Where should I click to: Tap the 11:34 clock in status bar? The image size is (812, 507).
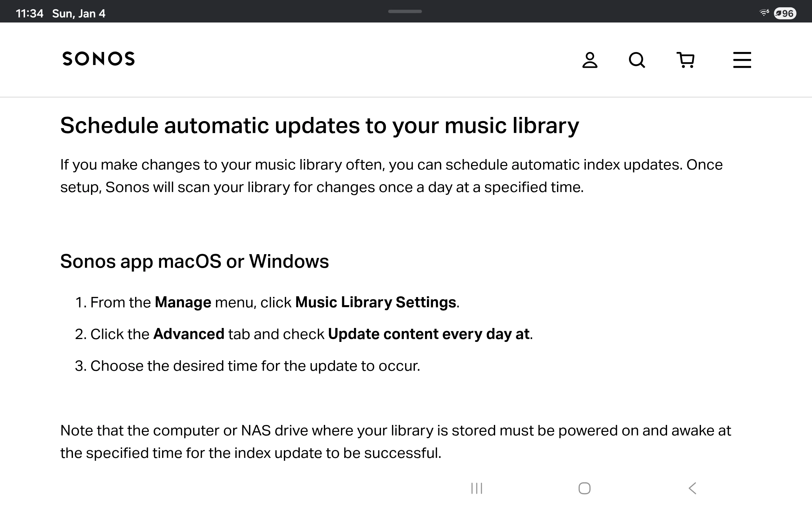[x=29, y=13]
